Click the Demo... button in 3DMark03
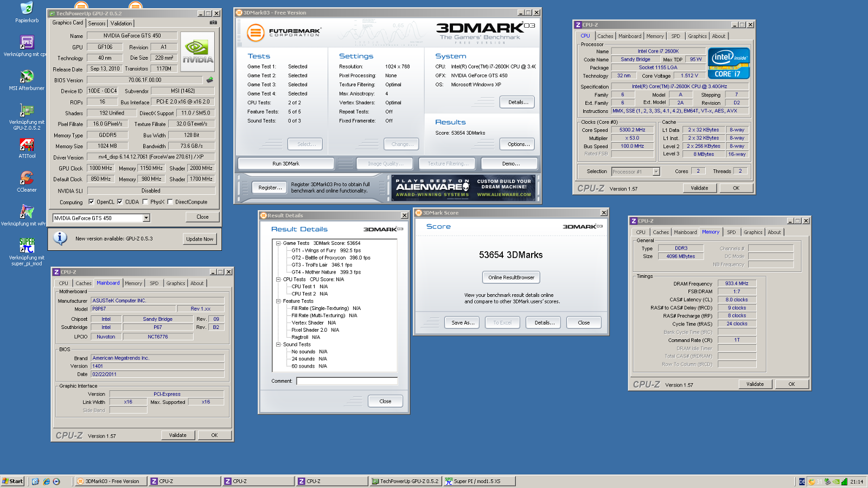Screen dimensions: 868x488 pos(510,163)
